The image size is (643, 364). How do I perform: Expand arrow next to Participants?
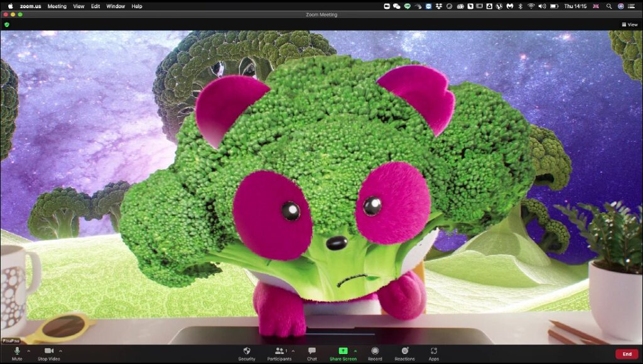[293, 351]
